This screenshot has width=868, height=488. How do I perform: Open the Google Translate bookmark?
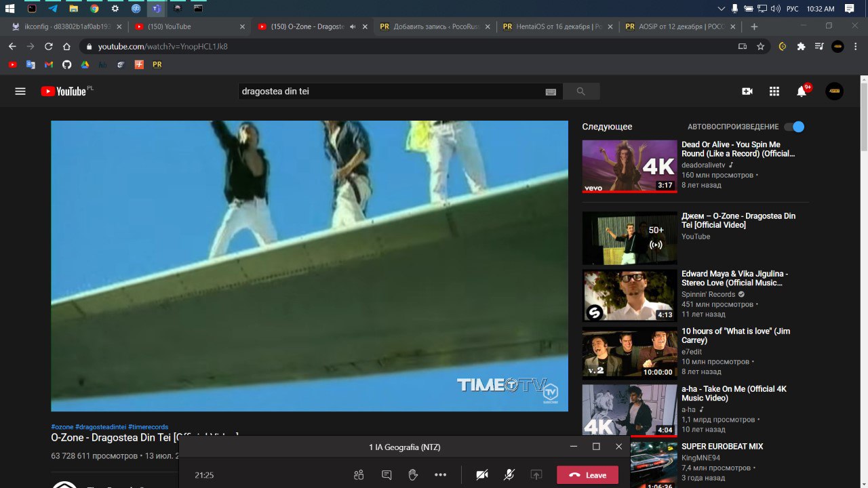(31, 65)
